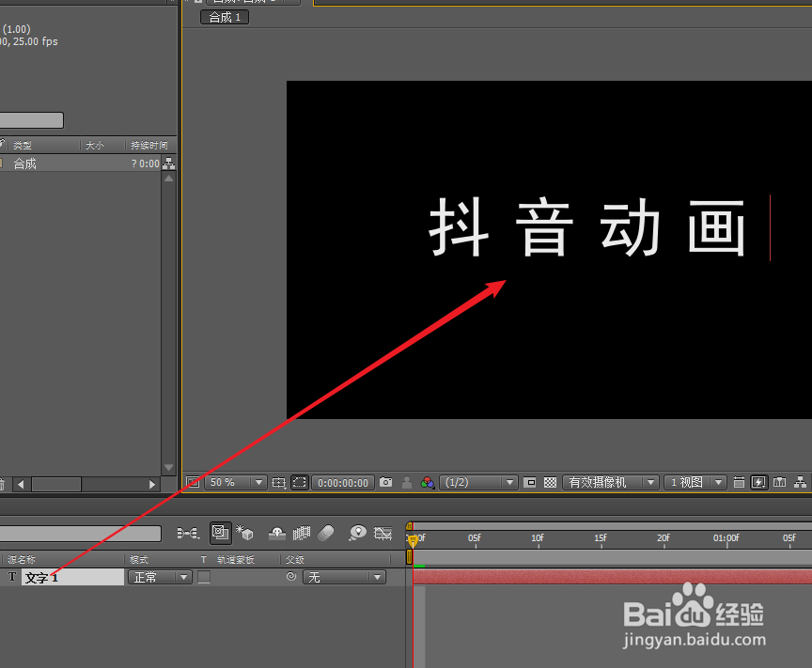Open grid and guide options icon

coord(279,483)
